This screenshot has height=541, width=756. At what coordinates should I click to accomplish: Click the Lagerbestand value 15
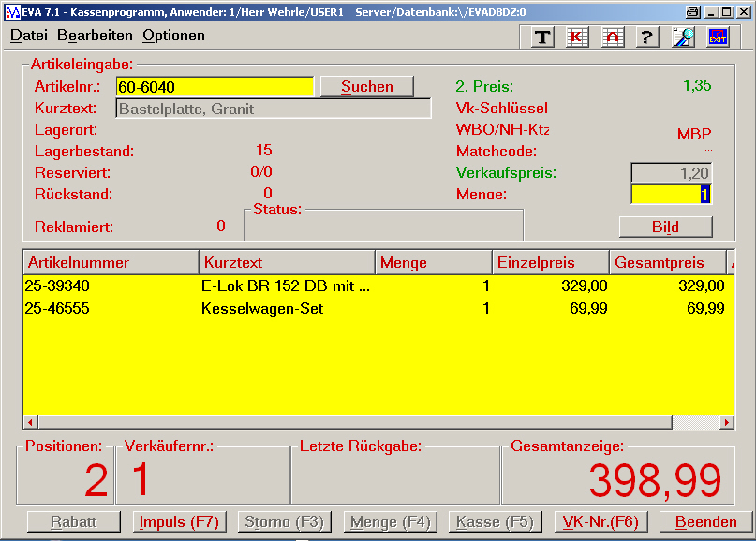pyautogui.click(x=264, y=150)
